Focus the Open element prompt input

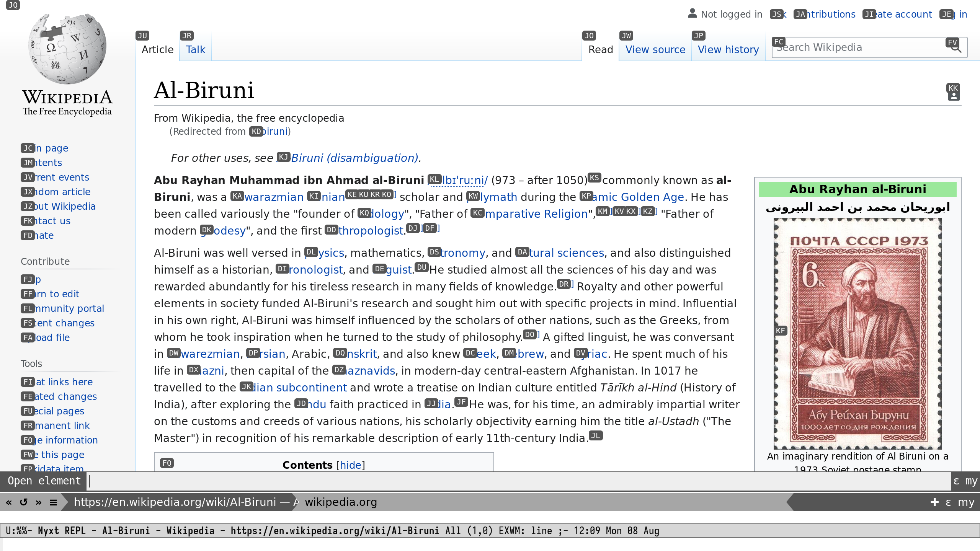[517, 481]
